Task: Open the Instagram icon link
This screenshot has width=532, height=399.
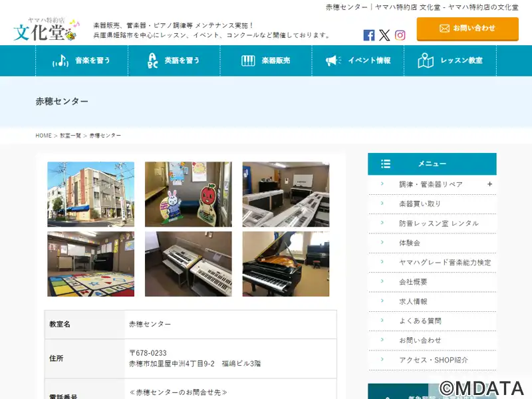Action: point(400,35)
